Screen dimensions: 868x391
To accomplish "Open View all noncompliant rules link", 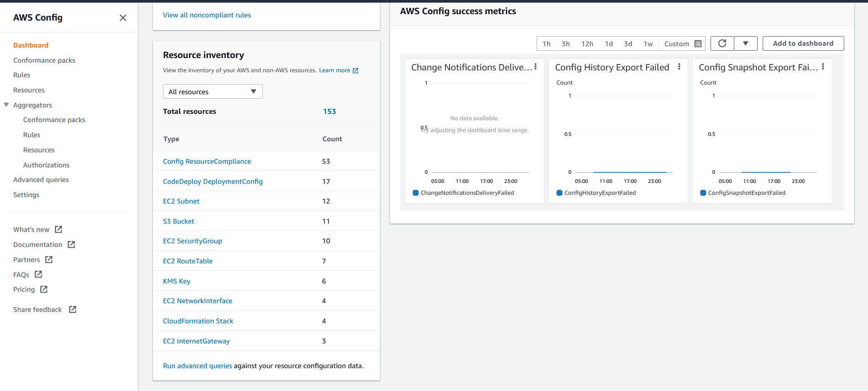I will point(207,15).
